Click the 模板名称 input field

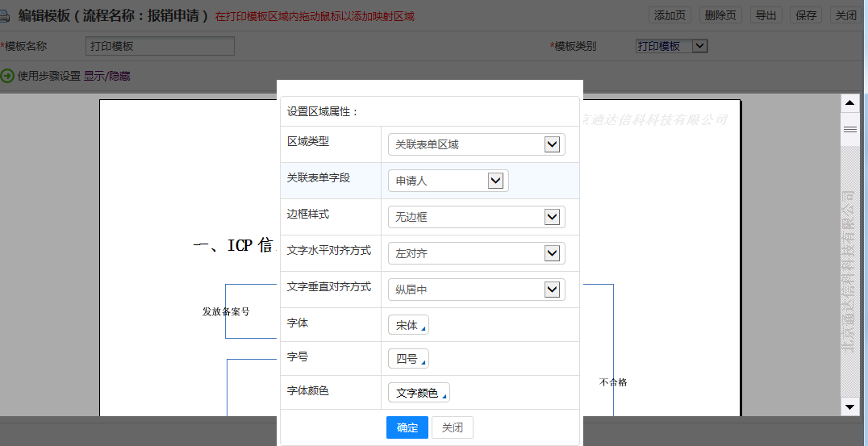click(160, 46)
